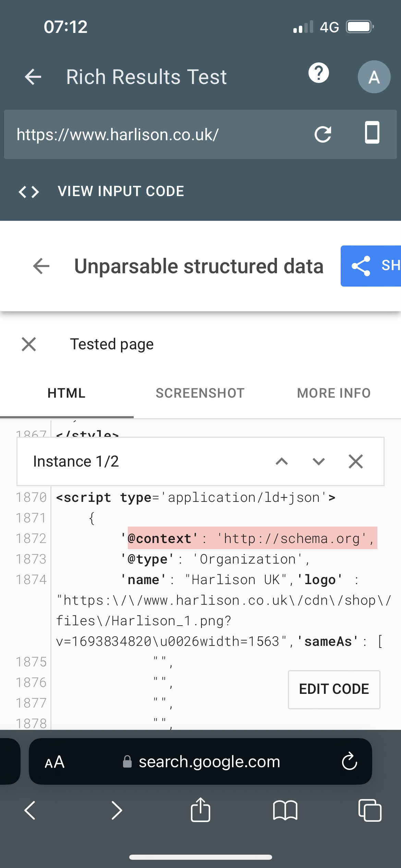Viewport: 401px width, 868px height.
Task: Tap VIEW INPUT CODE
Action: click(121, 191)
